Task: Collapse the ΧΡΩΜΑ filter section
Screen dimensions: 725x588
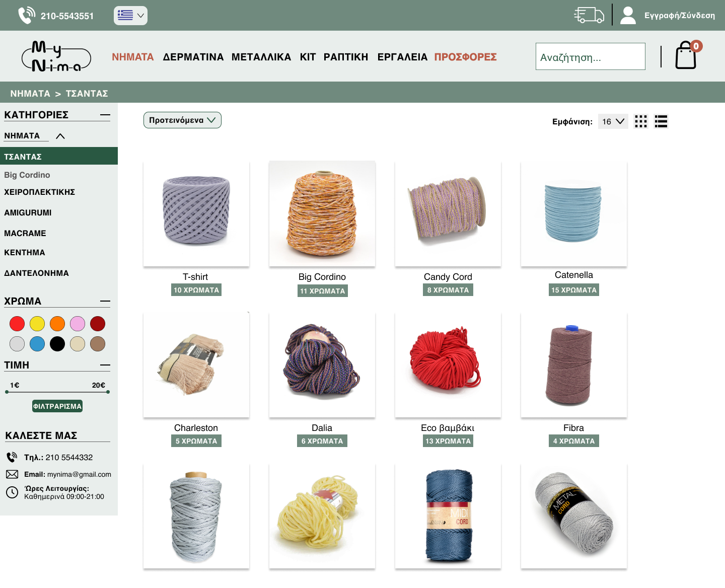Action: point(105,302)
